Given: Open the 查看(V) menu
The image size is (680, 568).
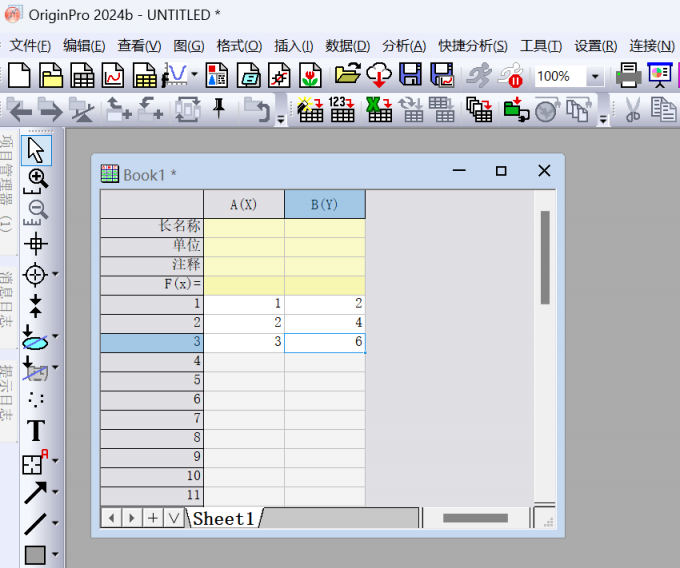Looking at the screenshot, I should tap(139, 46).
